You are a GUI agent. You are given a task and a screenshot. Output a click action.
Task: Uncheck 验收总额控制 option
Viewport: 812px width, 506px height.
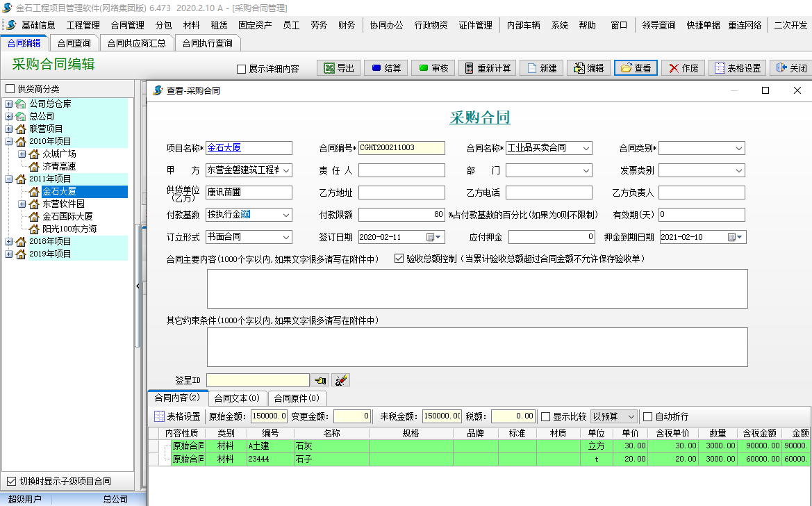coord(399,258)
